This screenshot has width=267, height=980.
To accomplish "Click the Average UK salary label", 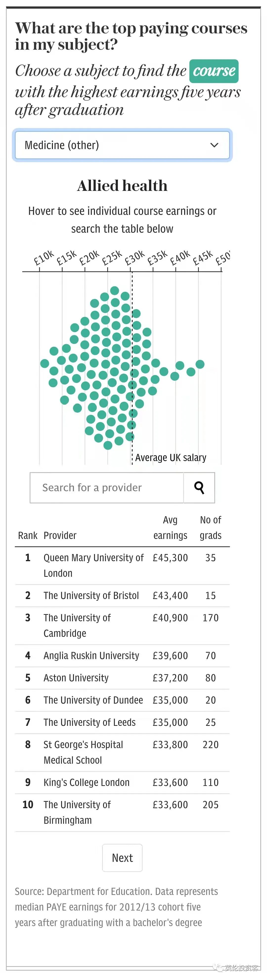I will 171,457.
